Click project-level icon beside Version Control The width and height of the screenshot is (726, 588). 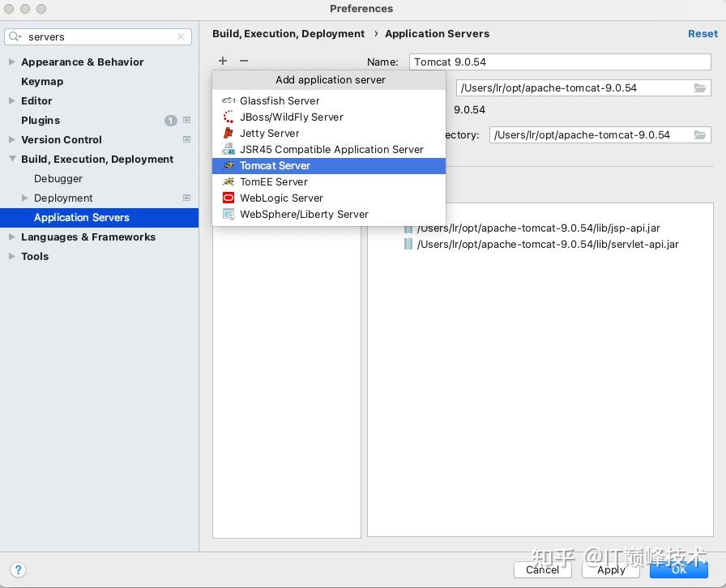point(187,139)
